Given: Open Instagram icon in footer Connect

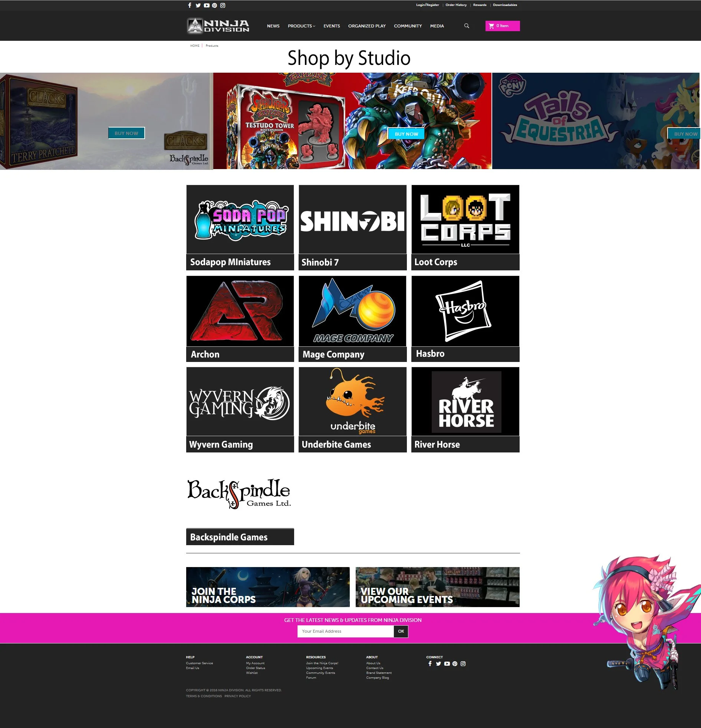Looking at the screenshot, I should 463,663.
